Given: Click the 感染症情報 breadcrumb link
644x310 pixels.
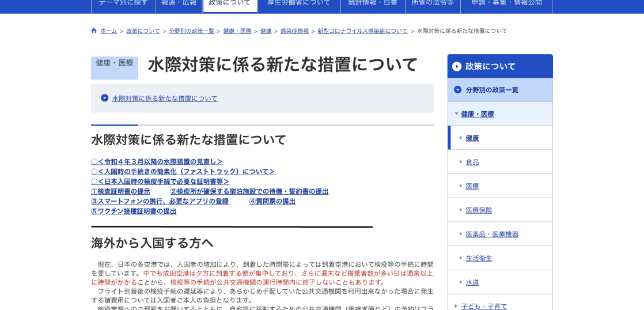Looking at the screenshot, I should coord(294,31).
